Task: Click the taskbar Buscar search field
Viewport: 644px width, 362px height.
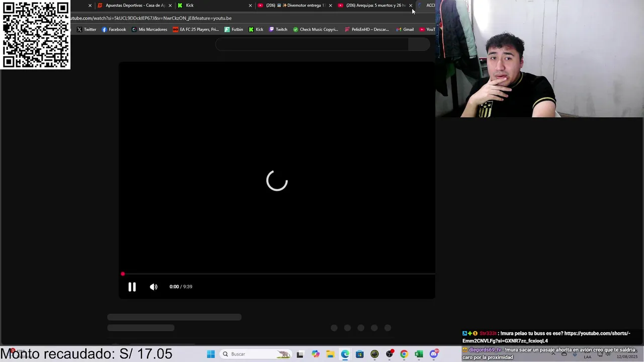Action: tap(257, 354)
